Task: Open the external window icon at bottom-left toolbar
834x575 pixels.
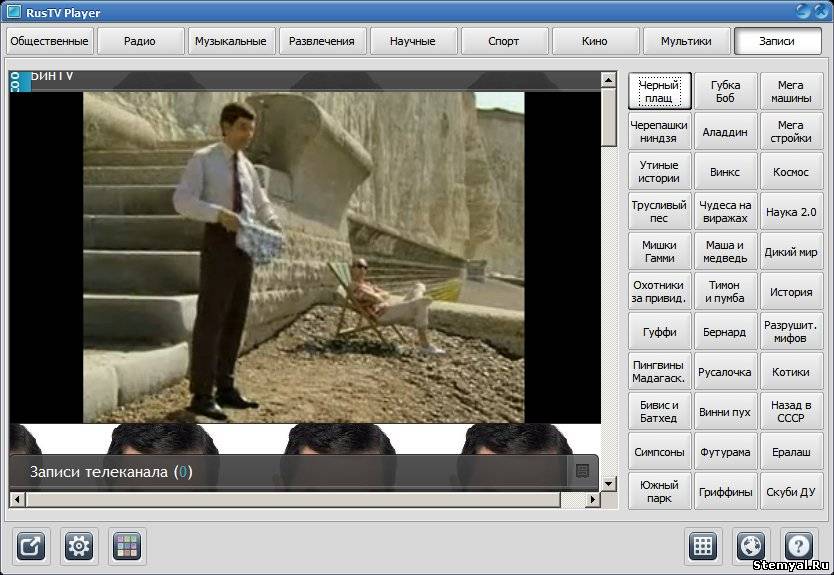Action: pyautogui.click(x=30, y=546)
